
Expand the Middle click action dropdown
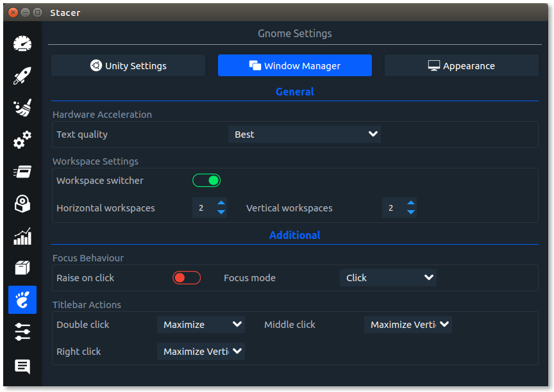pos(408,324)
